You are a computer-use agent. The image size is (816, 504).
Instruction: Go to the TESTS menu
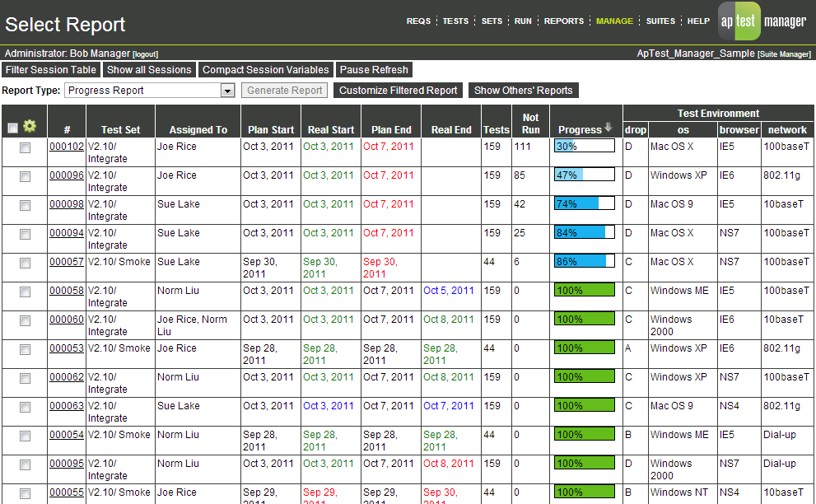(455, 21)
